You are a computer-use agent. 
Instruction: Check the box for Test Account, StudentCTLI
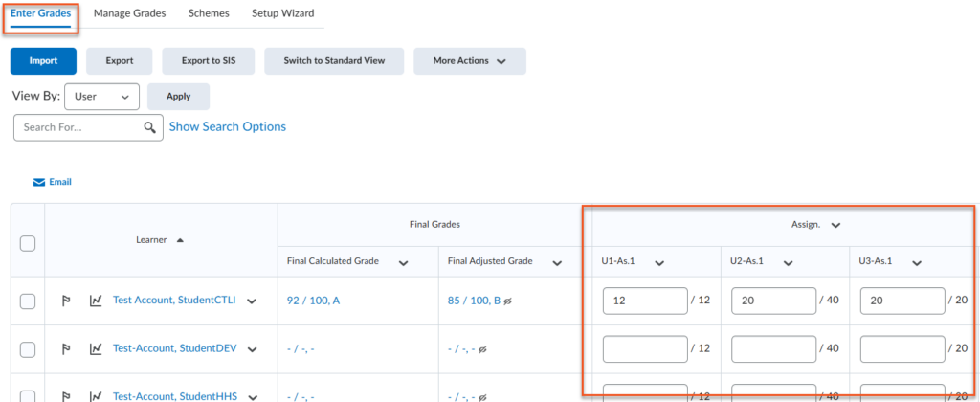coord(28,301)
